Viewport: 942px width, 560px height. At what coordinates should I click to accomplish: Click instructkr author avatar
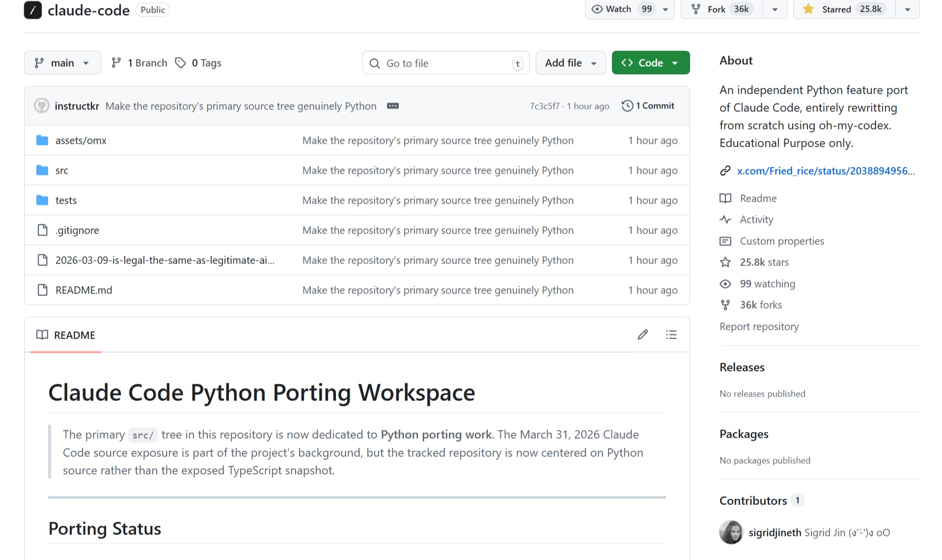[42, 106]
